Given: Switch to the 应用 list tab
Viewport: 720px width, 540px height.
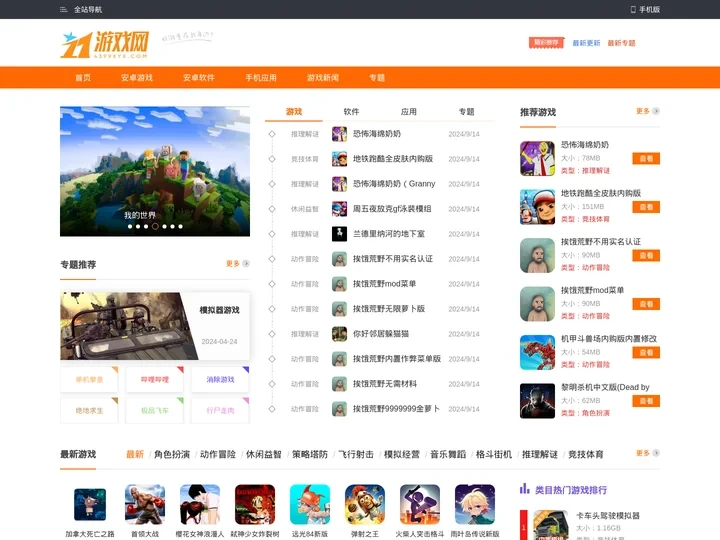Looking at the screenshot, I should coord(409,112).
